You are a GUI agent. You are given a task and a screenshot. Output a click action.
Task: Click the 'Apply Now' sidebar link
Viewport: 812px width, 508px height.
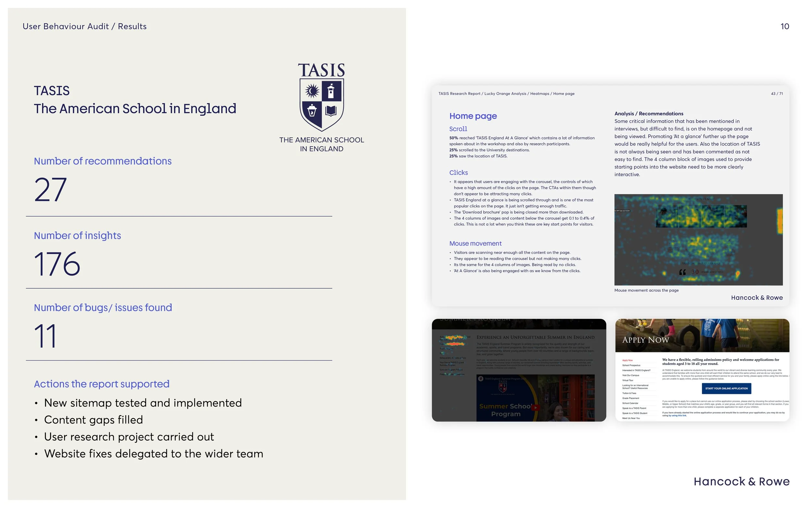tap(627, 360)
